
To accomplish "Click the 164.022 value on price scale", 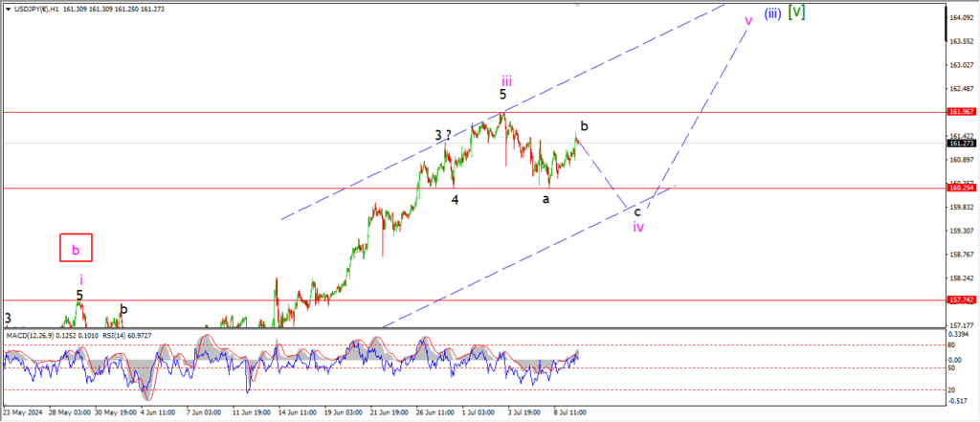I will pyautogui.click(x=961, y=18).
